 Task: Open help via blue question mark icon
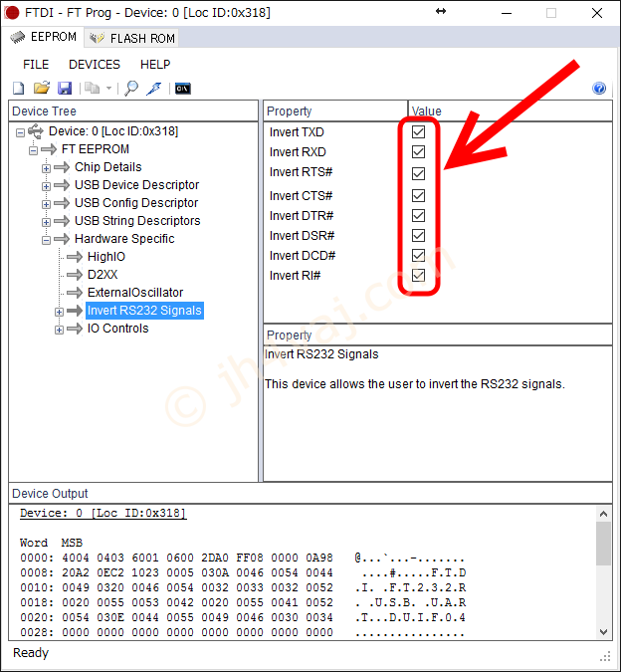tap(599, 88)
